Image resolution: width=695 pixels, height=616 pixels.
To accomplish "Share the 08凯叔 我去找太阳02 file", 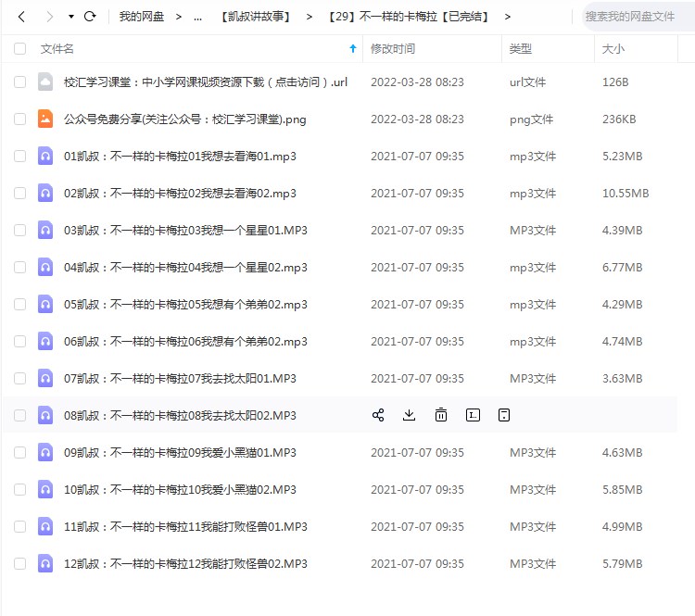I will [x=378, y=415].
